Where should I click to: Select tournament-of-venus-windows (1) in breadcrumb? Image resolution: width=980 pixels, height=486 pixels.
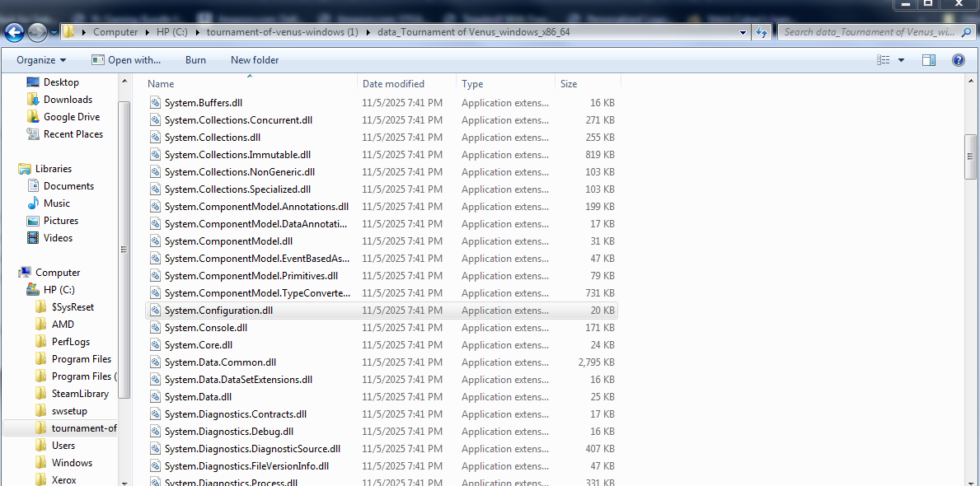[x=283, y=32]
